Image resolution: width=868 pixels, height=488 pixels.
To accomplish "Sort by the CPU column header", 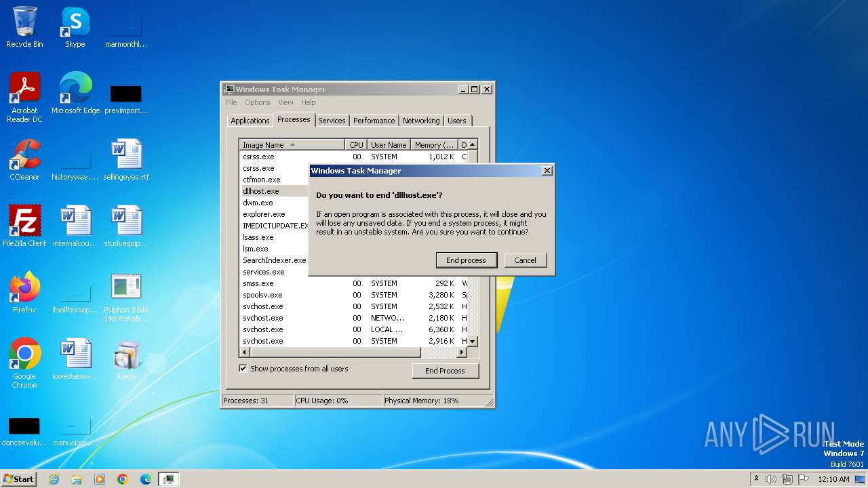I will tap(356, 145).
